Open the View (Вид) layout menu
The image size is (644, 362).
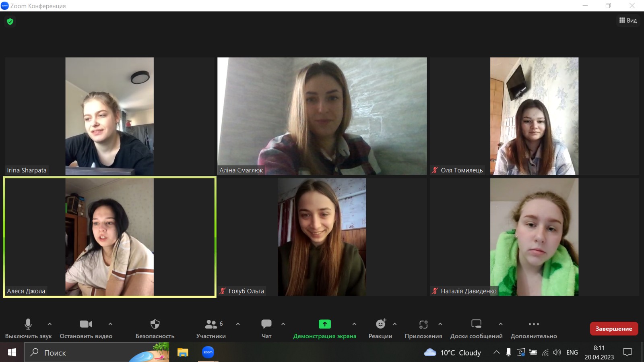(628, 21)
